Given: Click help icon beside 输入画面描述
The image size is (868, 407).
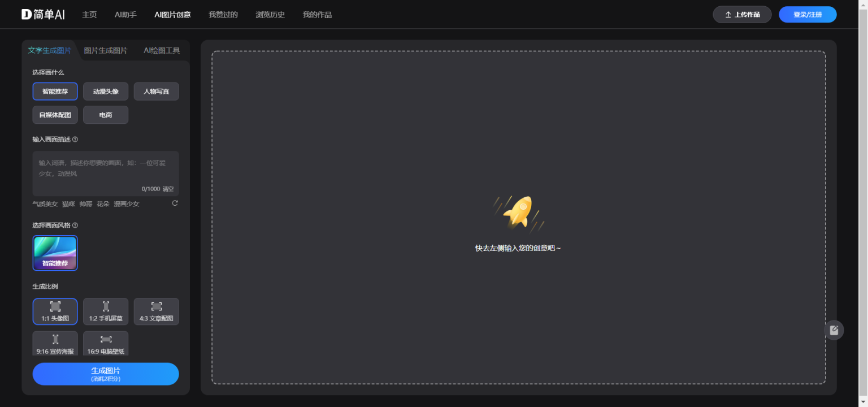Looking at the screenshot, I should (75, 139).
